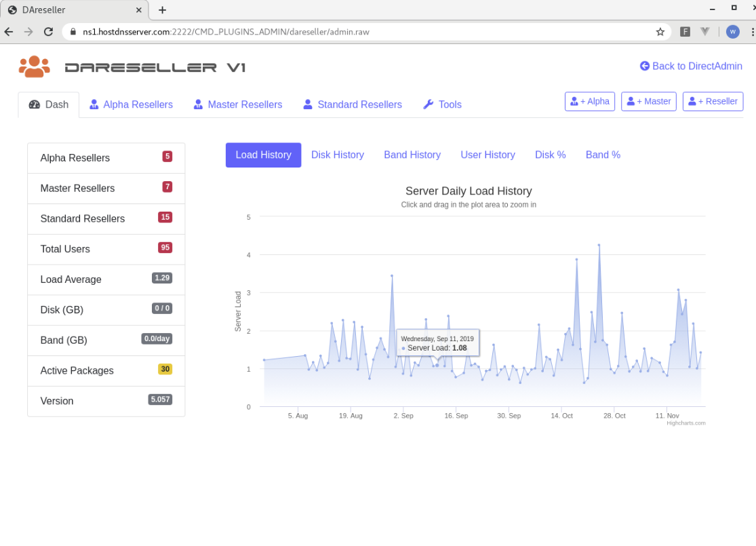Image resolution: width=756 pixels, height=546 pixels.
Task: Switch to User History chart
Action: pos(488,155)
